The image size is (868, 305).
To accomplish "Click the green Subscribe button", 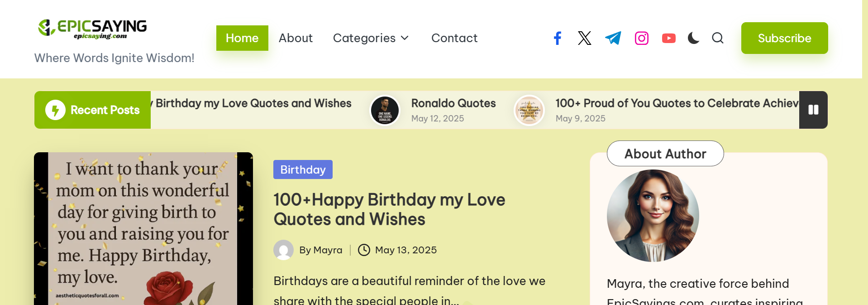I will 784,38.
